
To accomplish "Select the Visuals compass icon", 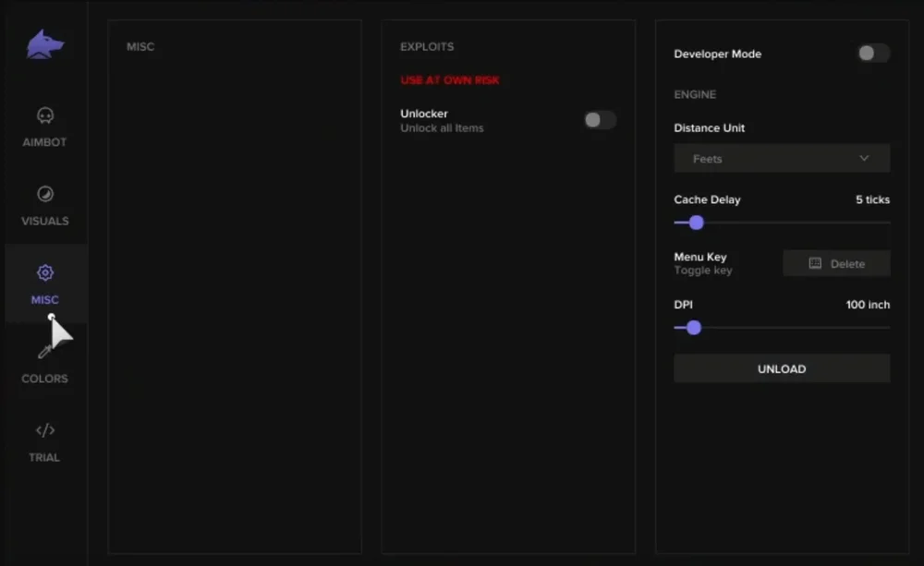I will [x=44, y=194].
